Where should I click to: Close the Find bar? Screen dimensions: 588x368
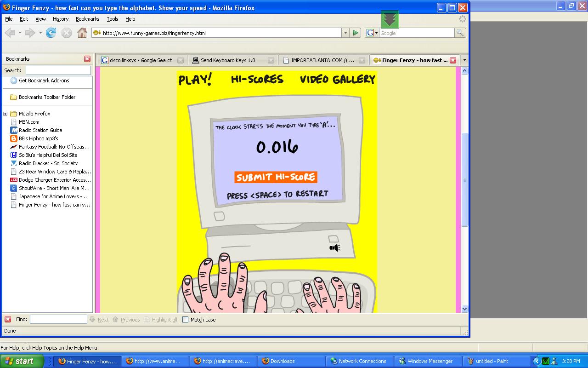[x=8, y=319]
